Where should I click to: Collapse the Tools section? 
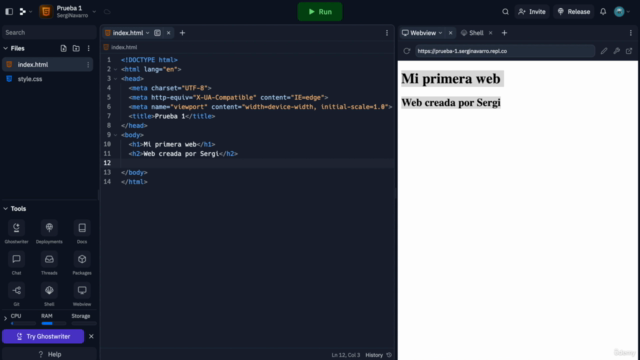click(6, 209)
